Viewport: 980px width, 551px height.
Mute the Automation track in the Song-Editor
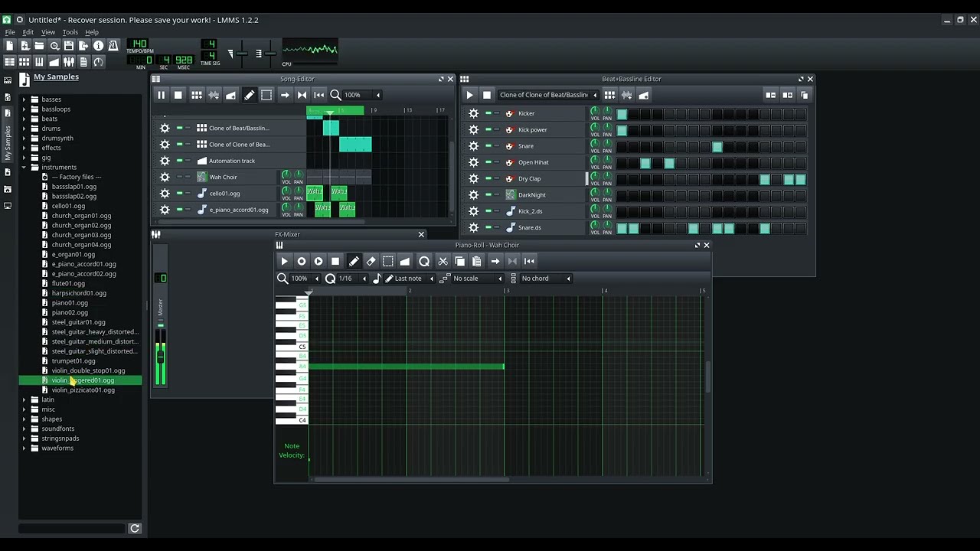pos(179,161)
